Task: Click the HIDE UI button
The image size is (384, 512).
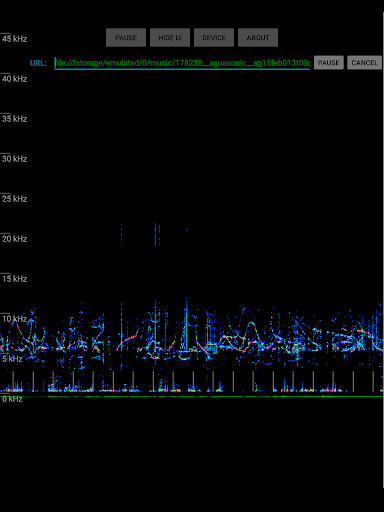Action: pos(170,37)
